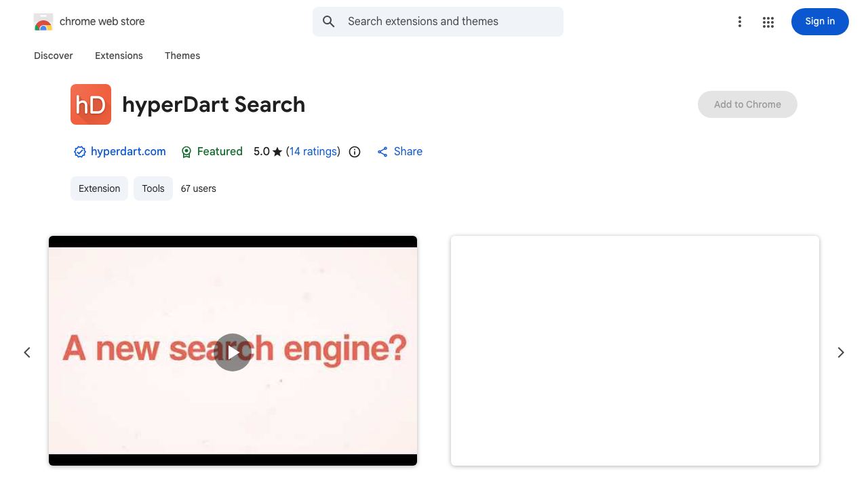Open the Google apps grid
The width and height of the screenshot is (868, 488).
coord(768,22)
